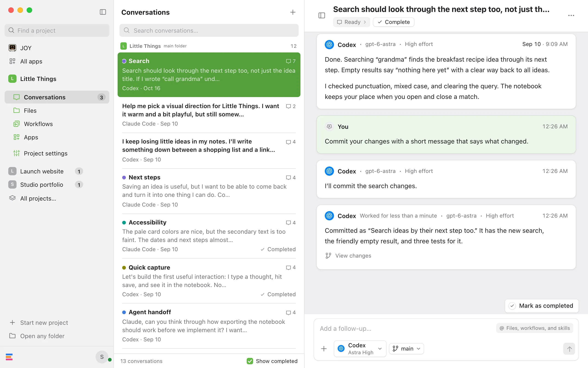Open Conversations in the sidebar
The image size is (588, 368).
pyautogui.click(x=57, y=97)
